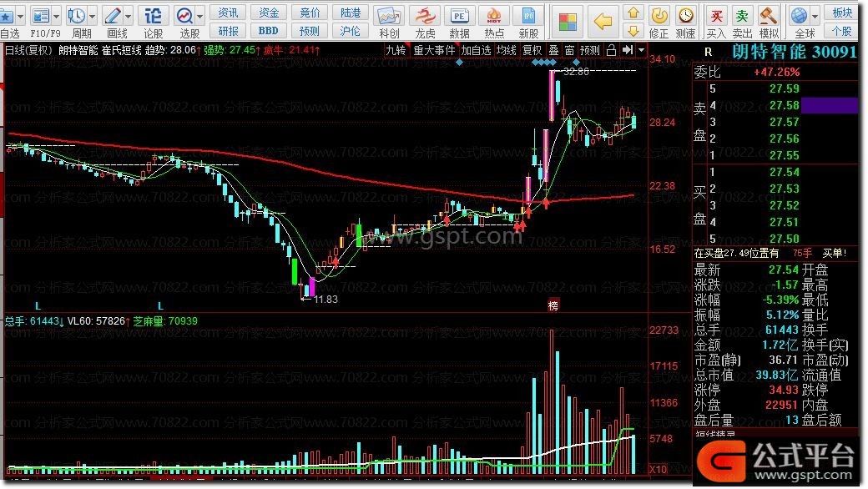
Task: Expand the 自选 dropdown arrow
Action: pos(20,17)
